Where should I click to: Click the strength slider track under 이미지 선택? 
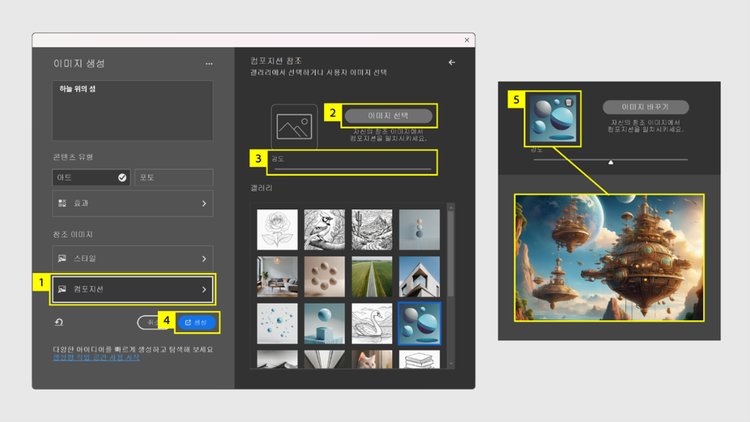coord(353,169)
